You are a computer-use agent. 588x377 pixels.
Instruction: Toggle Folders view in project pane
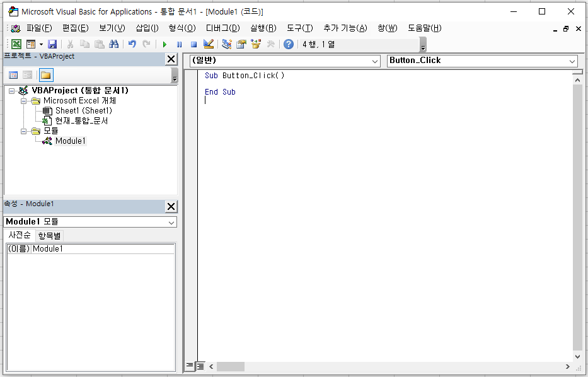46,76
